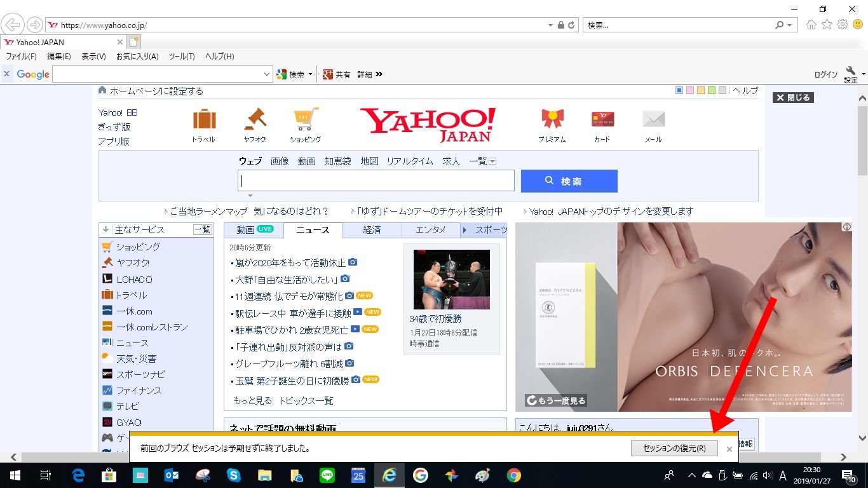The image size is (868, 488).
Task: Open a new blank tab
Action: pyautogui.click(x=133, y=42)
